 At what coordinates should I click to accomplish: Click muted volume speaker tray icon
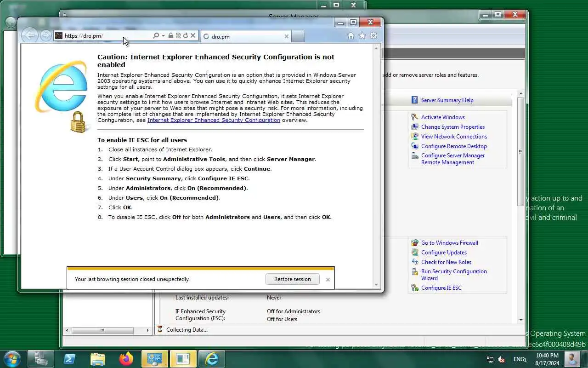501,359
